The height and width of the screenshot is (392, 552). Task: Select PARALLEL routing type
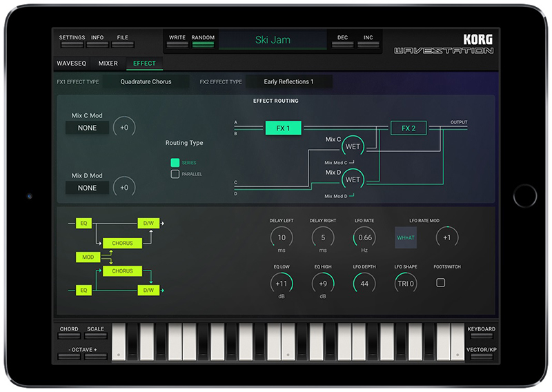pyautogui.click(x=175, y=174)
